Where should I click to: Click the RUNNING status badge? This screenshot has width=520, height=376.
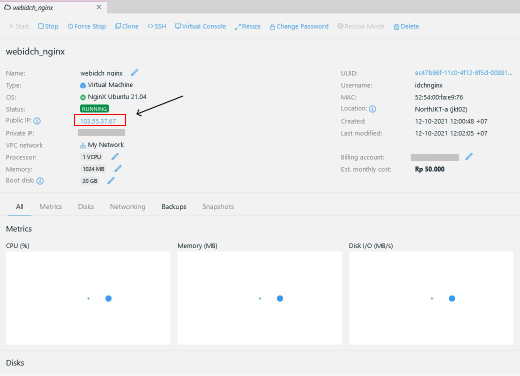click(x=94, y=109)
